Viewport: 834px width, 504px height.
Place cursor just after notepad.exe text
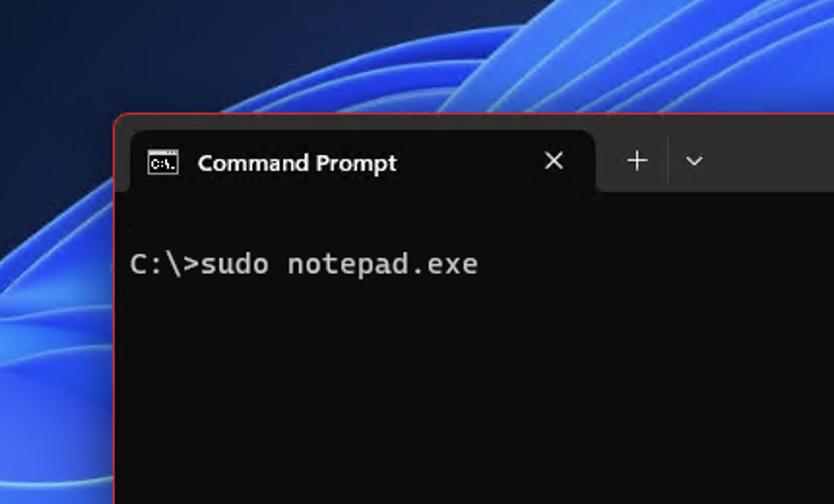click(480, 265)
